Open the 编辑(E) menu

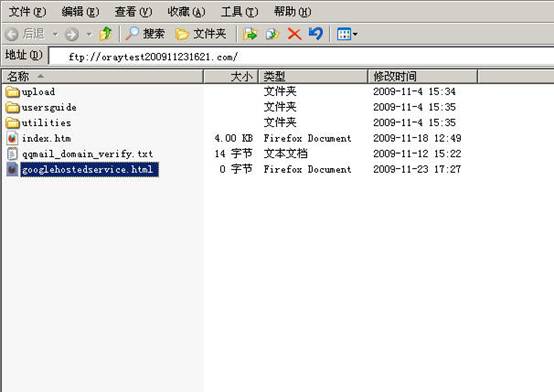(x=80, y=12)
